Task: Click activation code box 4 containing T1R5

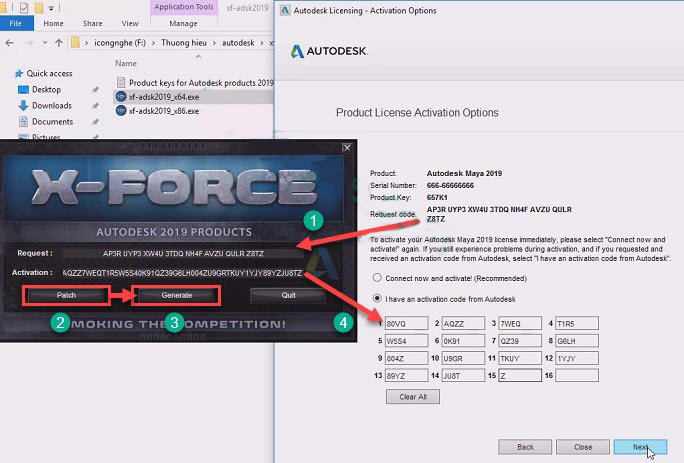Action: pos(577,323)
